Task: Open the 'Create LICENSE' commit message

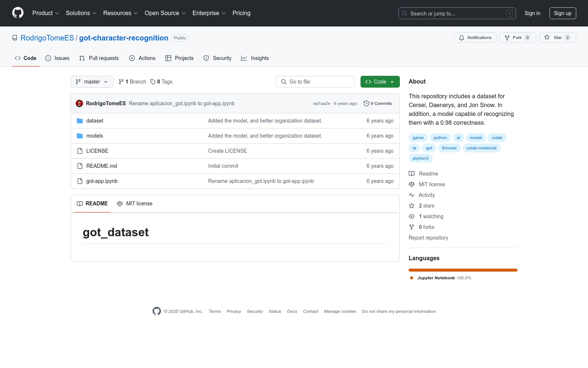Action: (227, 151)
